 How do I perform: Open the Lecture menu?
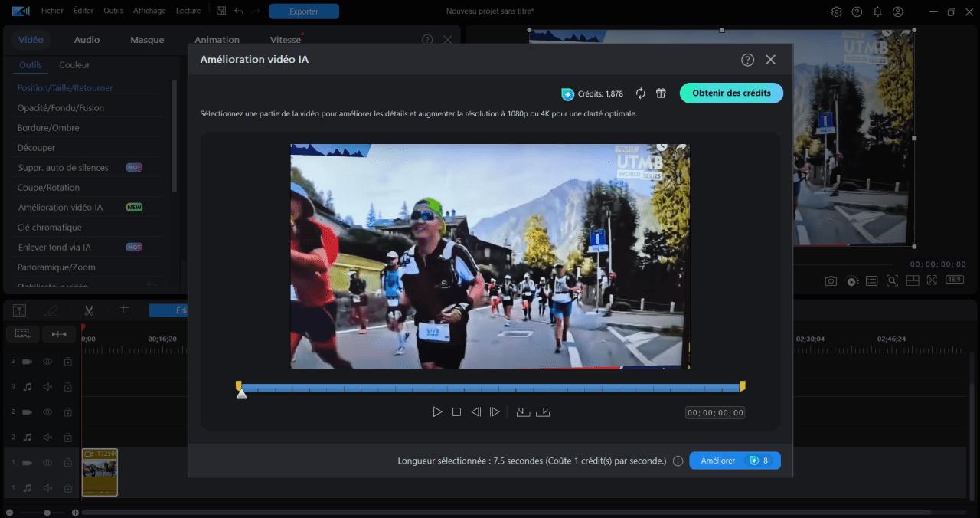tap(188, 10)
